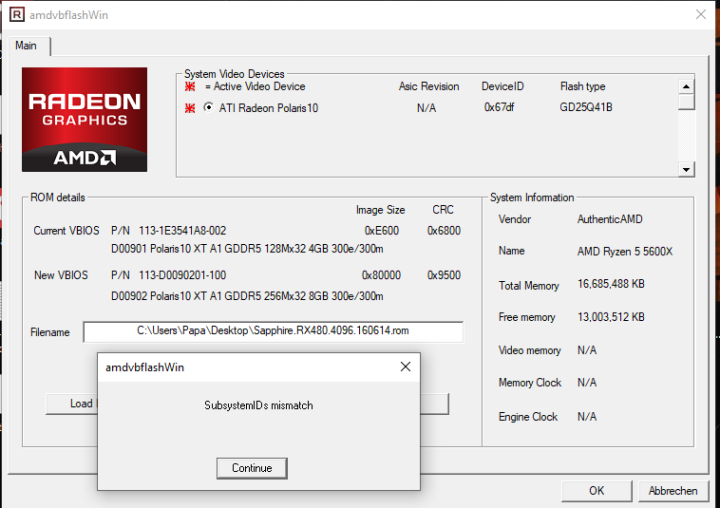The height and width of the screenshot is (508, 720).
Task: Close the amdvbflashWin main window
Action: (701, 15)
